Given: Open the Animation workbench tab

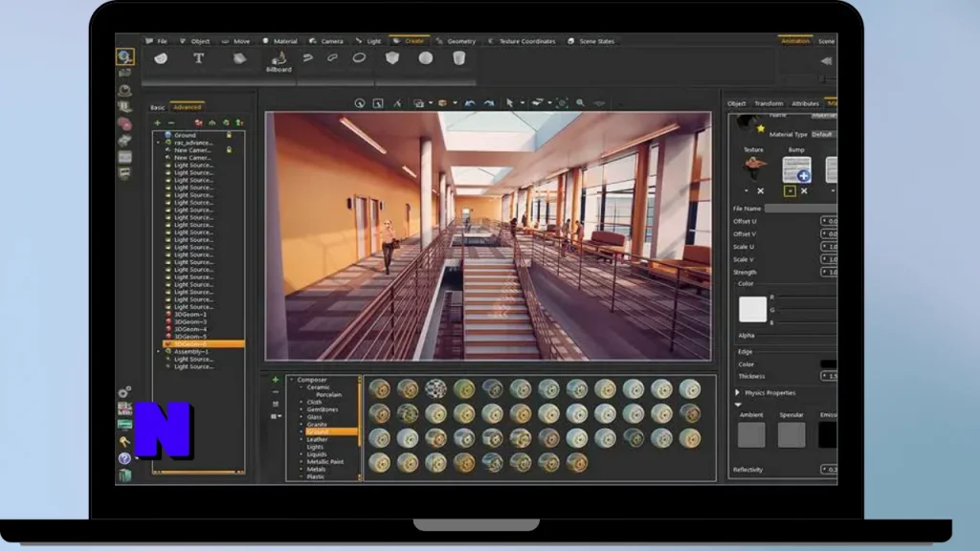Looking at the screenshot, I should tap(795, 41).
